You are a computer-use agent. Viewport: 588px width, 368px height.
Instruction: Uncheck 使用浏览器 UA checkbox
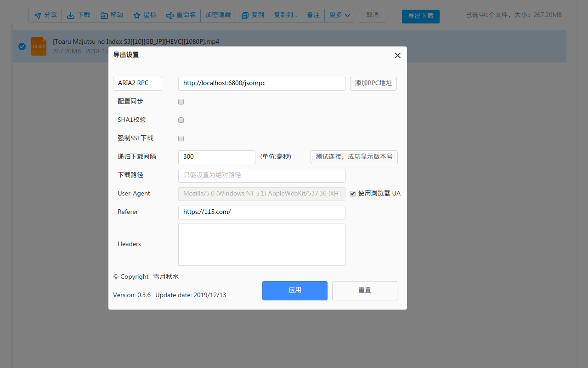click(x=353, y=194)
